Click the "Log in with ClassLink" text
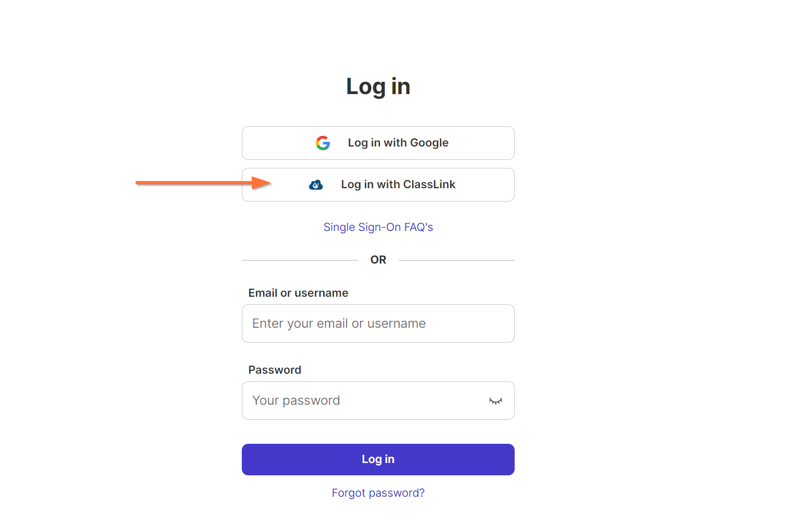The width and height of the screenshot is (795, 532). coord(399,184)
